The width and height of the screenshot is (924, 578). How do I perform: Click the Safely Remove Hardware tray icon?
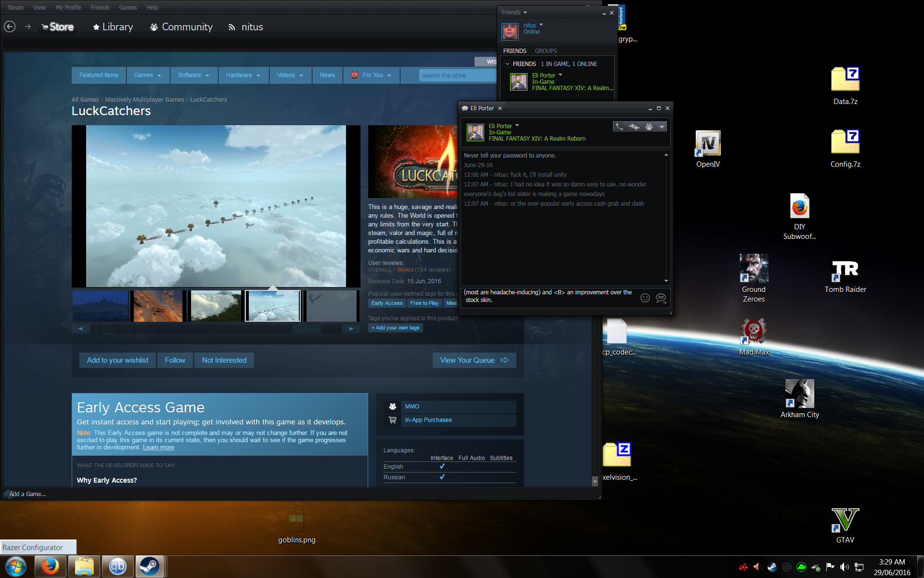pyautogui.click(x=816, y=567)
